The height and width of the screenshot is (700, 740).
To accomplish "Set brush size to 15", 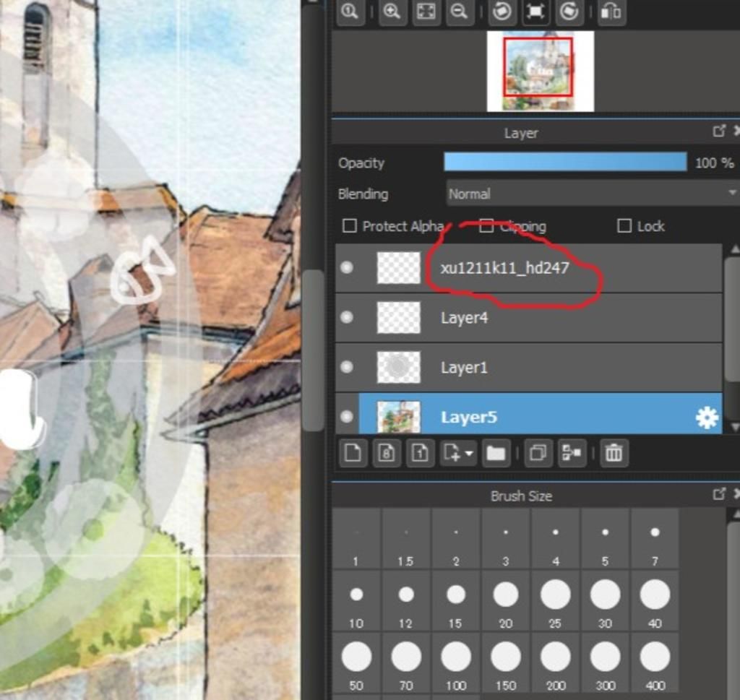I will pyautogui.click(x=456, y=600).
